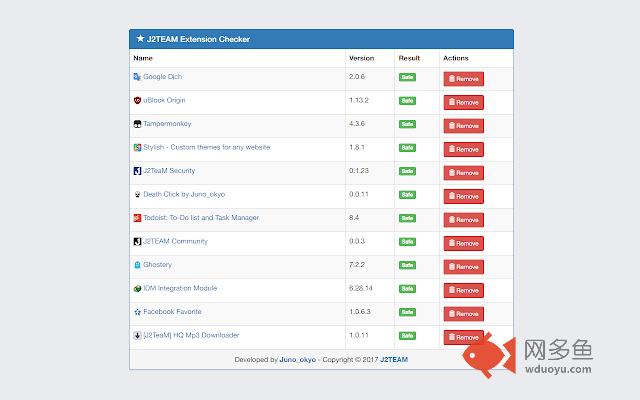Remove the HQ Mp3 Downloader extension
The width and height of the screenshot is (640, 400).
point(463,337)
